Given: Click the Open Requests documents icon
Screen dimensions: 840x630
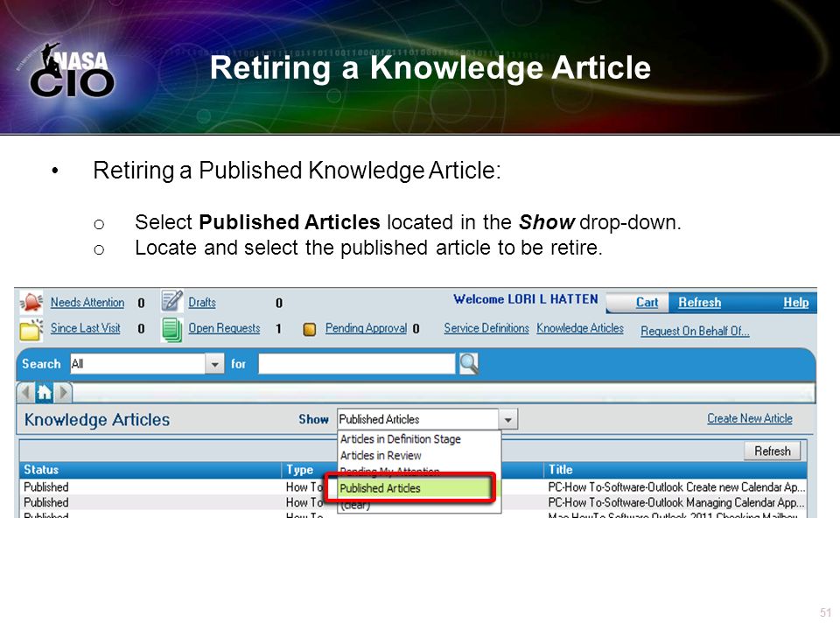Looking at the screenshot, I should pos(171,329).
